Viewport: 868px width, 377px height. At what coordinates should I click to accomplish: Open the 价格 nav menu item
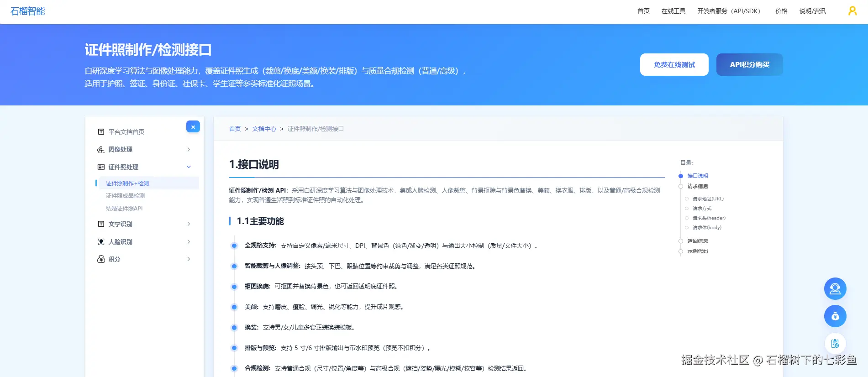(x=781, y=11)
